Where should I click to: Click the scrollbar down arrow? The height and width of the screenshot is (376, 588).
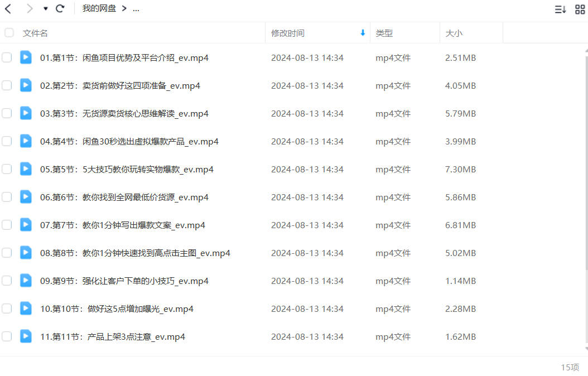[586, 349]
